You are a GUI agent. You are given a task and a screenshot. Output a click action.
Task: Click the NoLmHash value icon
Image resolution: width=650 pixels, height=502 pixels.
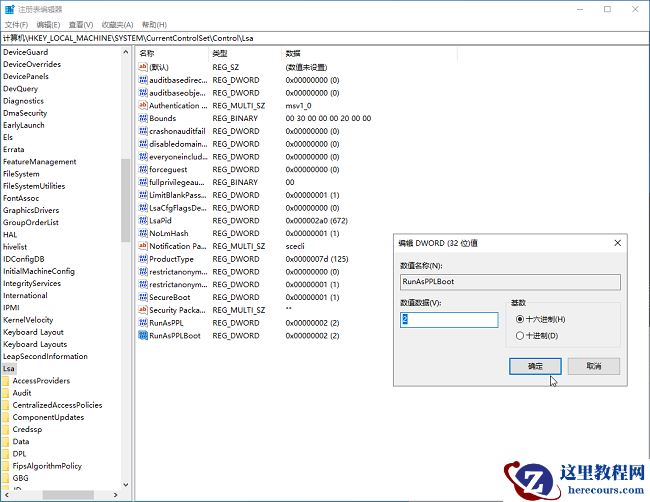[143, 233]
